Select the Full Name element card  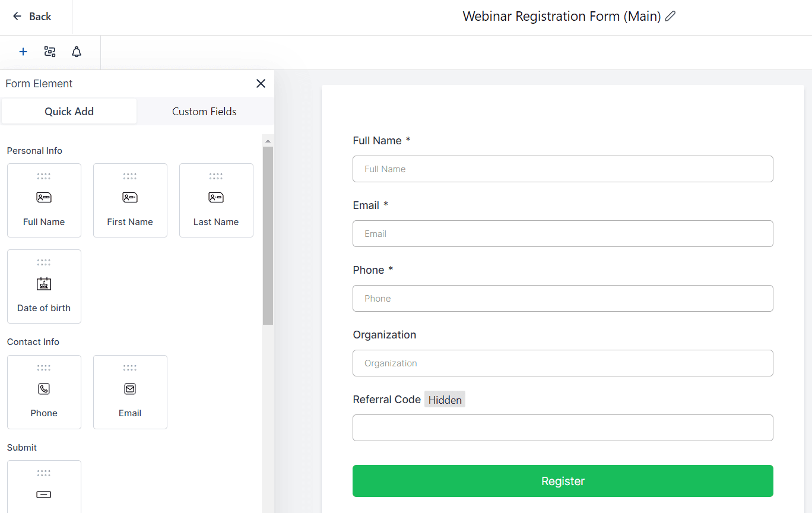[44, 201]
